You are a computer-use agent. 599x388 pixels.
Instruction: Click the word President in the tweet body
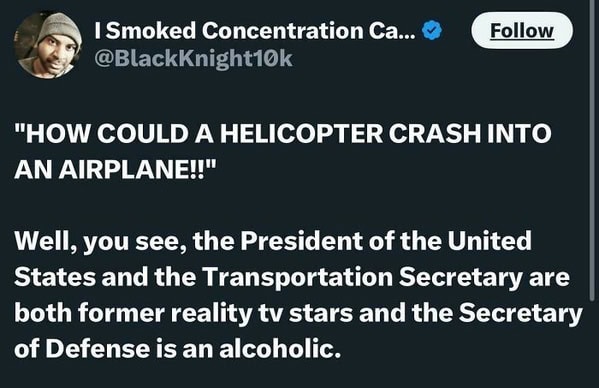coord(301,241)
